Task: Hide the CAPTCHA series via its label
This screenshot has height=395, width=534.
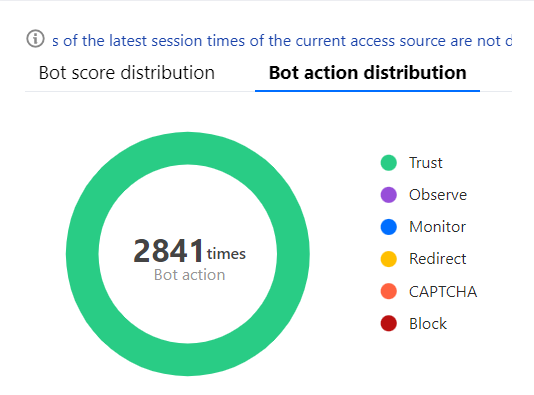Action: coord(443,292)
